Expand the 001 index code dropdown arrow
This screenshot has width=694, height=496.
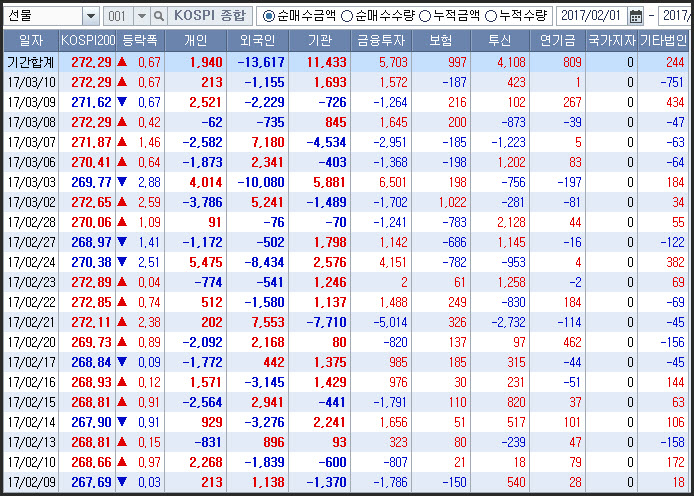(x=142, y=16)
